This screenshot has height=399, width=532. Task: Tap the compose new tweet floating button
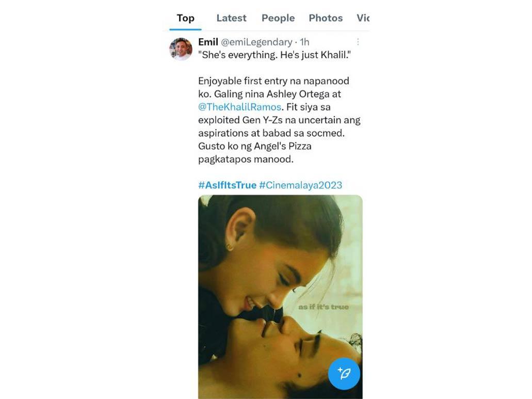point(344,374)
